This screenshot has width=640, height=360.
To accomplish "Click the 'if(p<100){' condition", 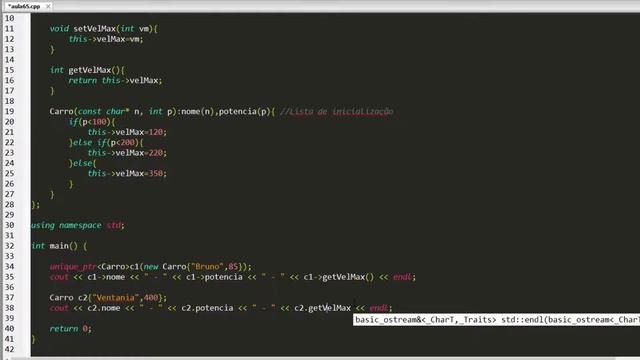I will coord(92,122).
